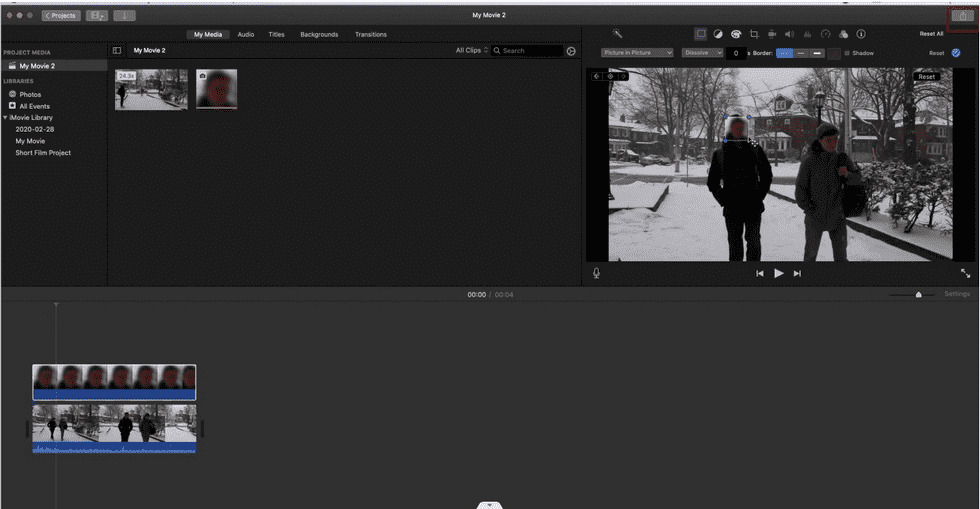980x509 pixels.
Task: Apply overlay adjustment with blue checkmark
Action: tap(956, 53)
